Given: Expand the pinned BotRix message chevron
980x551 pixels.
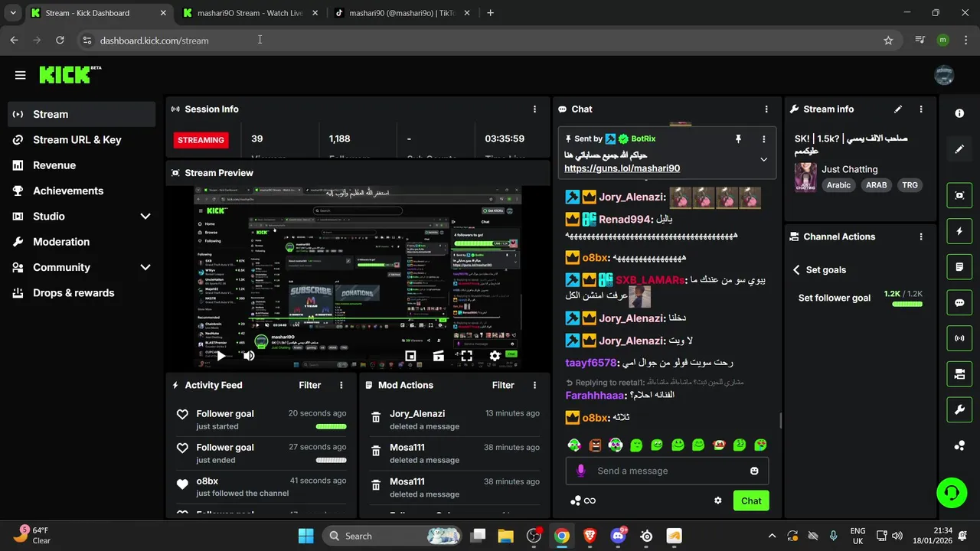Looking at the screenshot, I should 763,160.
